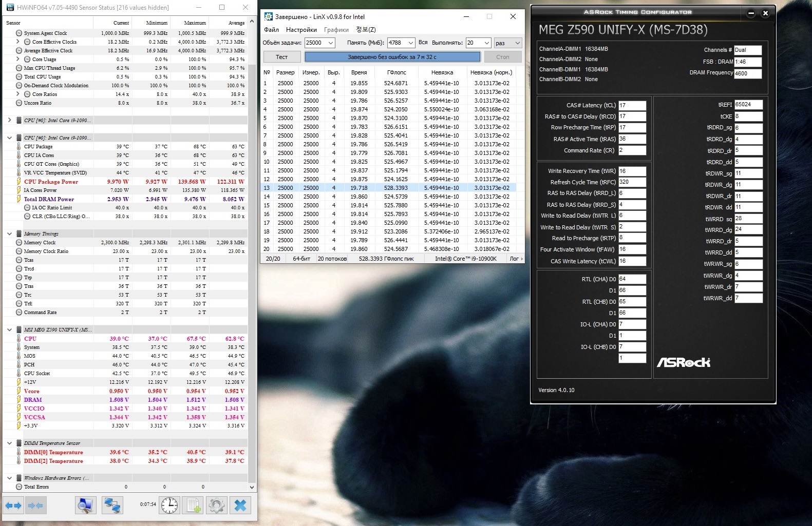Screen dimensions: 812x526
Task: Click the DIMM[0] Temperature thermometer icon
Action: coord(19,452)
